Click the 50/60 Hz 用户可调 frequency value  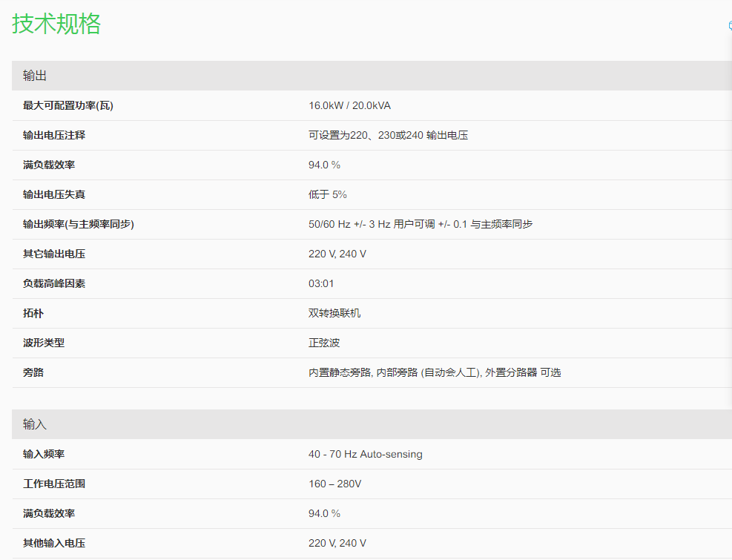pyautogui.click(x=421, y=224)
